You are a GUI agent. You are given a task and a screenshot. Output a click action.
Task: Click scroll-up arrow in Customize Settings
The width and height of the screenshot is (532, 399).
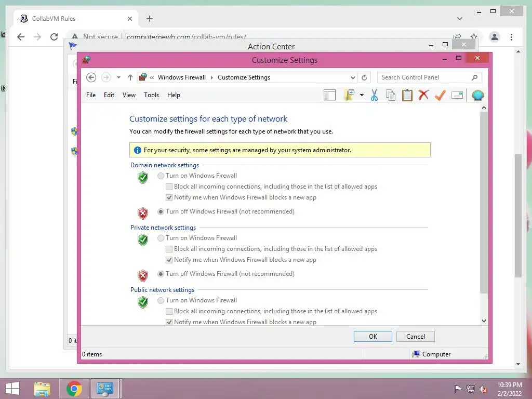pyautogui.click(x=484, y=108)
